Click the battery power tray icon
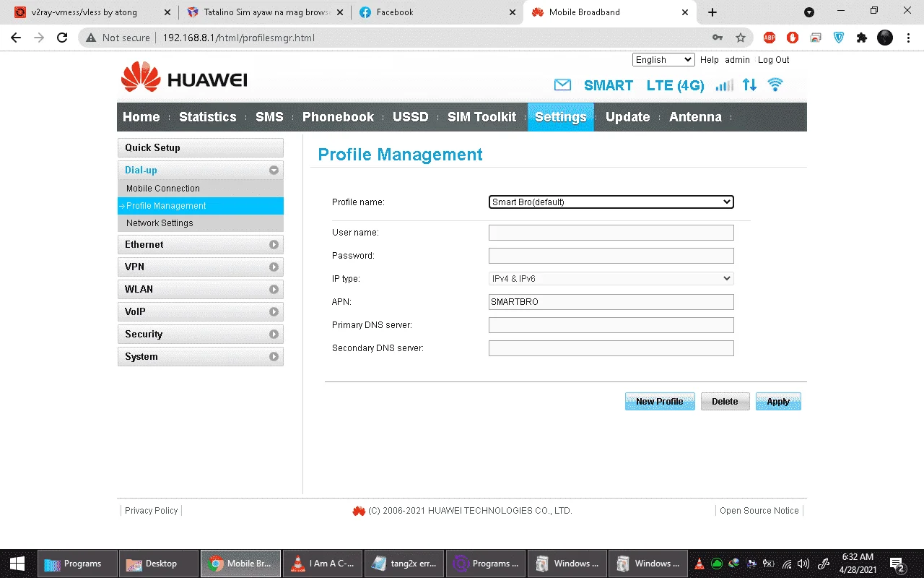This screenshot has height=578, width=924. point(769,564)
